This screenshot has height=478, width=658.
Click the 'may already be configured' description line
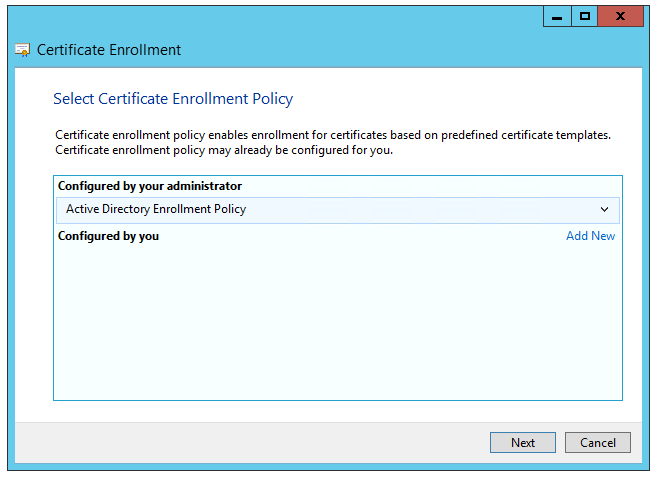[224, 150]
